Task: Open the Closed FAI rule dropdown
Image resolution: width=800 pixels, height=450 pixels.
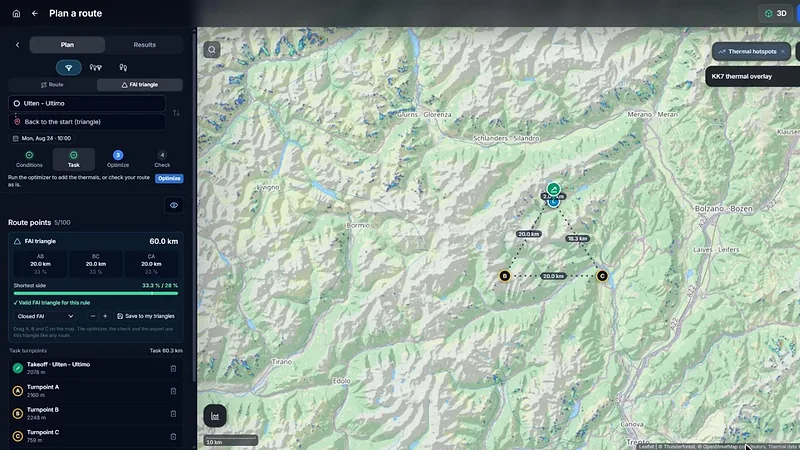Action: (45, 316)
